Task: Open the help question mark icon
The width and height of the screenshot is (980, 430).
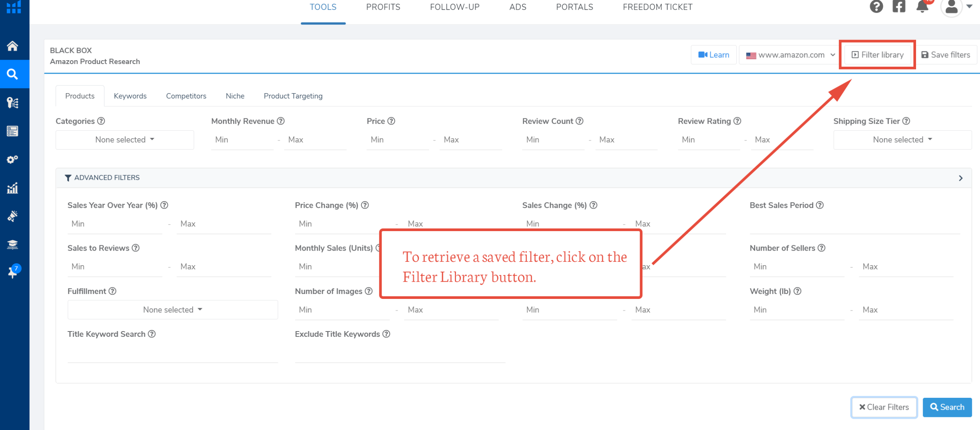Action: tap(876, 7)
